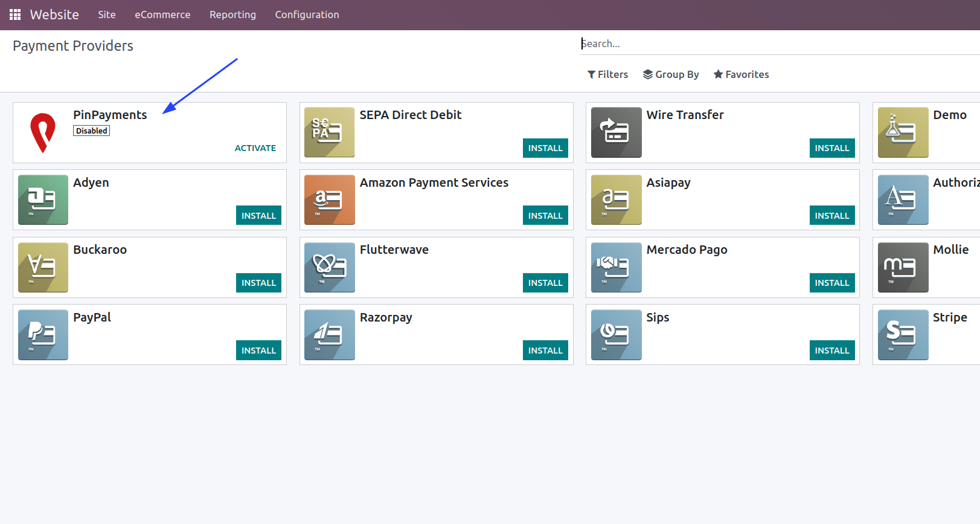The image size is (980, 524).
Task: Open the Sips card title
Action: coord(658,317)
